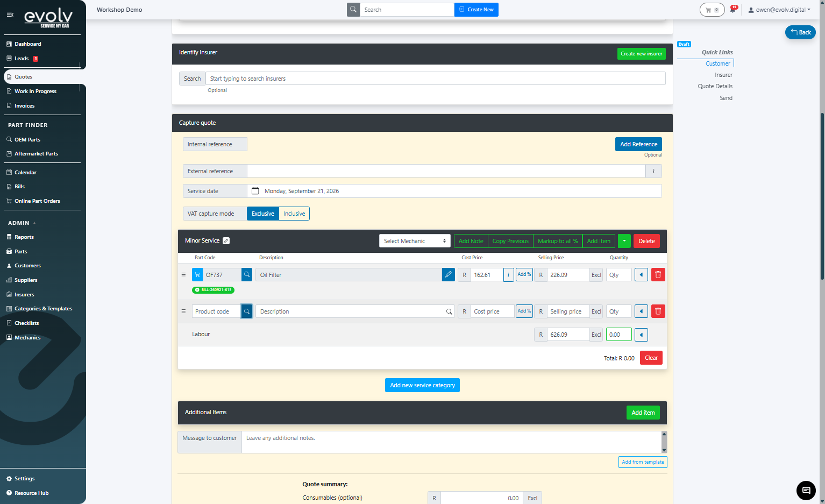The height and width of the screenshot is (504, 825).
Task: Click the info button beside External reference
Action: [653, 171]
